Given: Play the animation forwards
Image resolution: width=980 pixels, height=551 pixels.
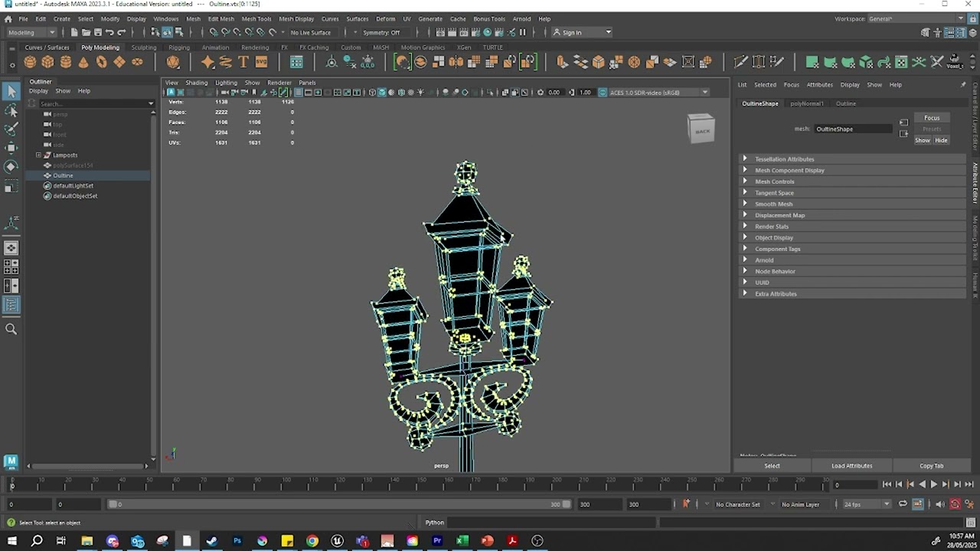Looking at the screenshot, I should pos(933,484).
